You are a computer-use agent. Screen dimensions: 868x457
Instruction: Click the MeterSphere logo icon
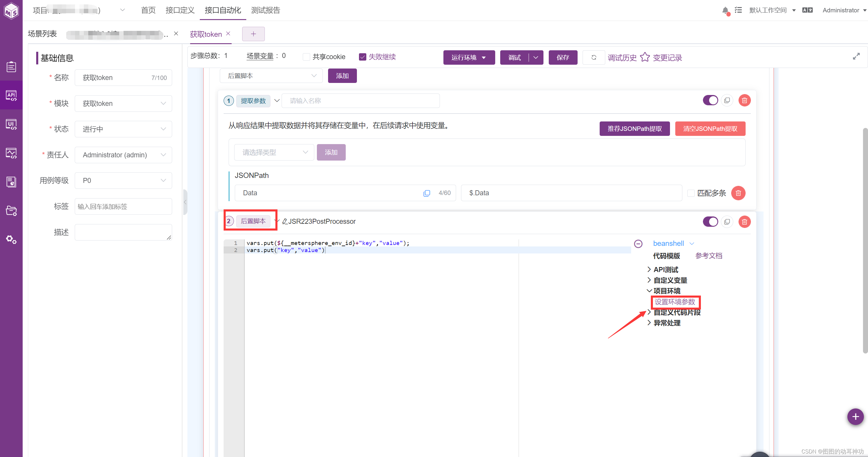pos(11,11)
